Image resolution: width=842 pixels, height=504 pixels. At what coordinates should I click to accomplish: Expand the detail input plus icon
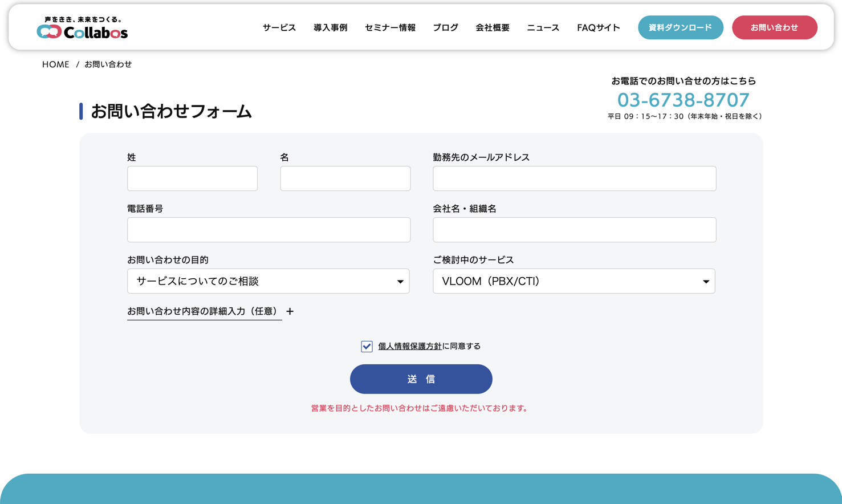[290, 311]
